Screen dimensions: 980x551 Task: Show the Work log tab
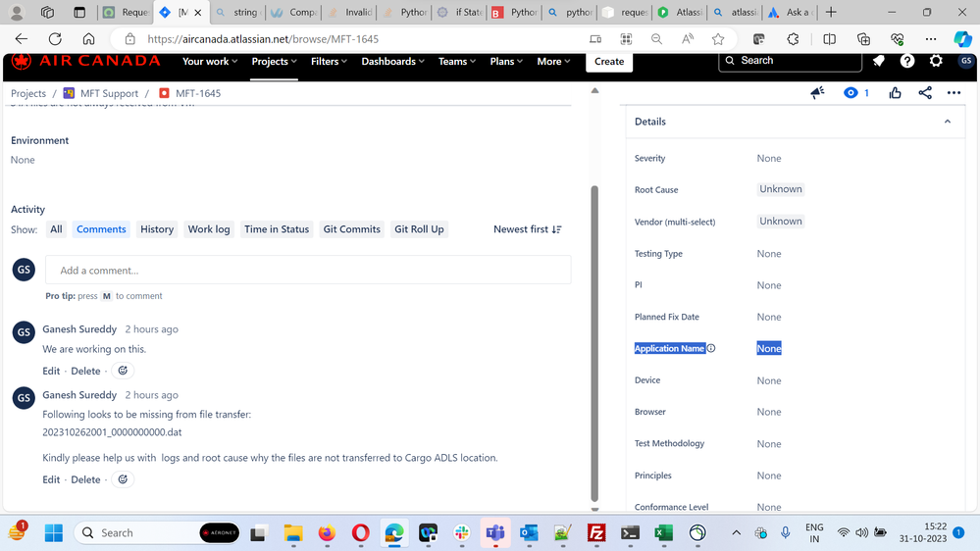click(x=209, y=229)
